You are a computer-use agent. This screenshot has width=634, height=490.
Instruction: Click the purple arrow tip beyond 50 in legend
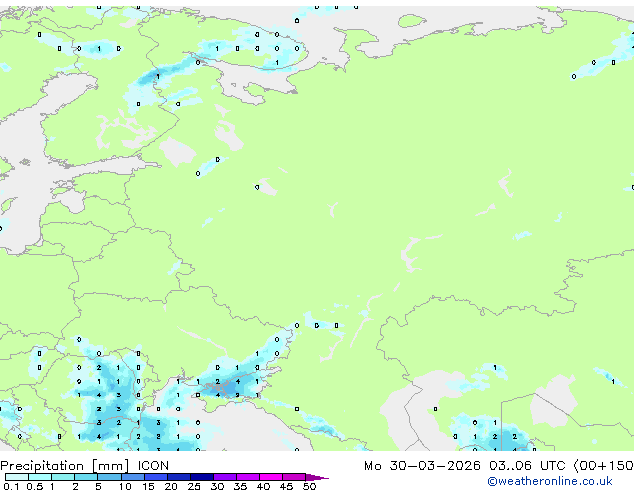tap(317, 477)
